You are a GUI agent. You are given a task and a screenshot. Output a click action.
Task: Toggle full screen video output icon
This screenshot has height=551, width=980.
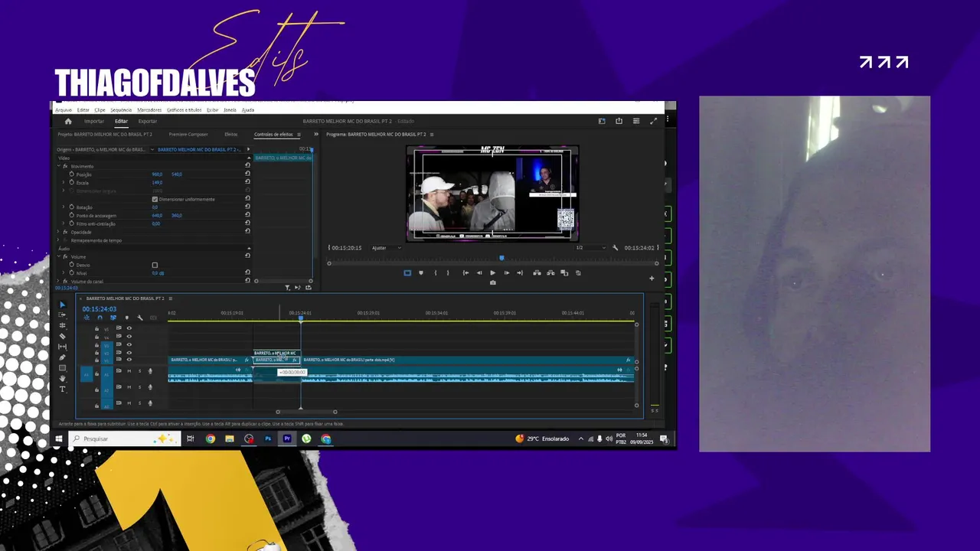(653, 121)
